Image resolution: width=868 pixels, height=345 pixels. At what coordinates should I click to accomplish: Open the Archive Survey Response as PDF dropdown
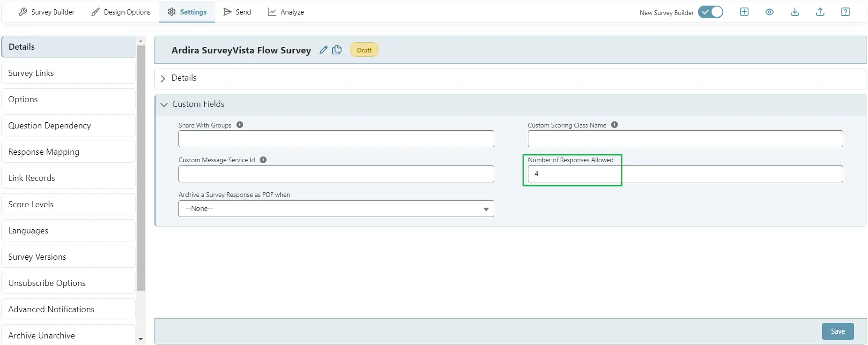336,209
